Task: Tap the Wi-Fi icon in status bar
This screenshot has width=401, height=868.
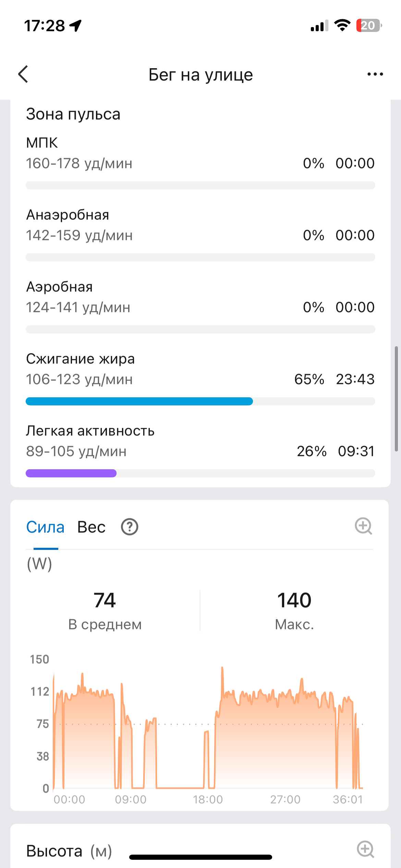Action: tap(342, 25)
